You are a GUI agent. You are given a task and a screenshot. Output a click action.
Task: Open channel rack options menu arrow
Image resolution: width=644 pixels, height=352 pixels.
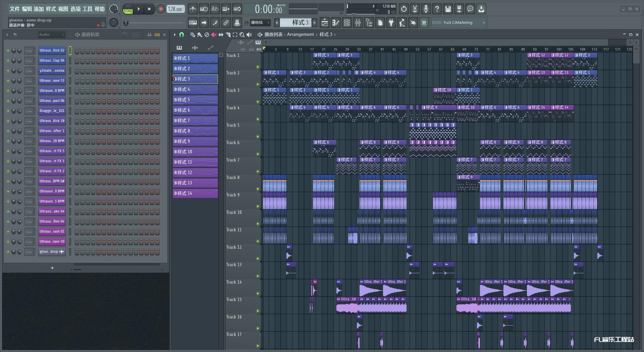point(7,35)
